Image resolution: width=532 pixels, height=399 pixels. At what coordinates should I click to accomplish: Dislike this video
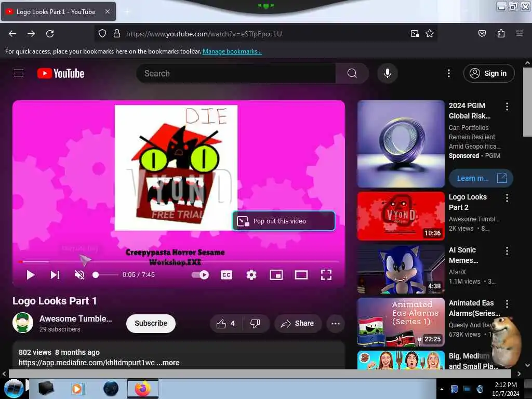coord(256,324)
